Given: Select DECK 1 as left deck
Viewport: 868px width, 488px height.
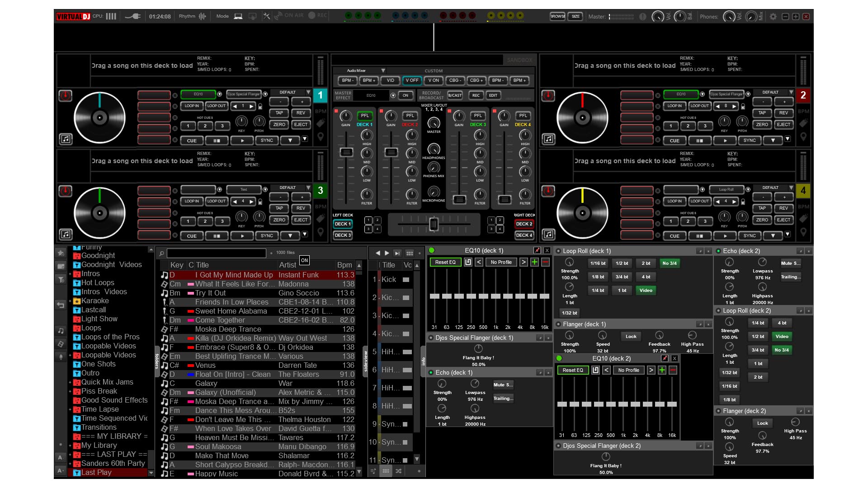Looking at the screenshot, I should 343,224.
